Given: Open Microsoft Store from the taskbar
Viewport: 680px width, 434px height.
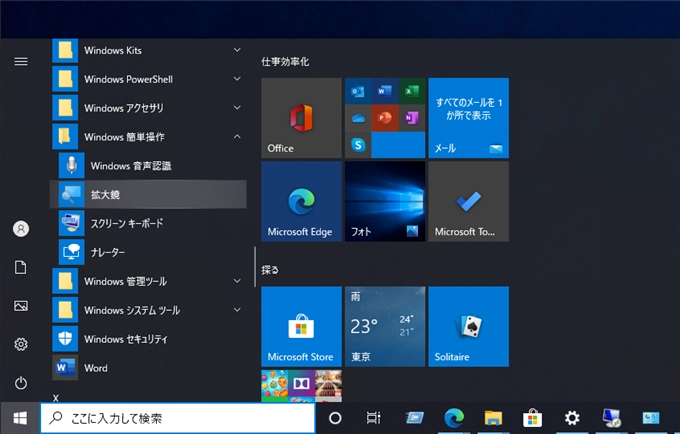Looking at the screenshot, I should click(x=533, y=418).
